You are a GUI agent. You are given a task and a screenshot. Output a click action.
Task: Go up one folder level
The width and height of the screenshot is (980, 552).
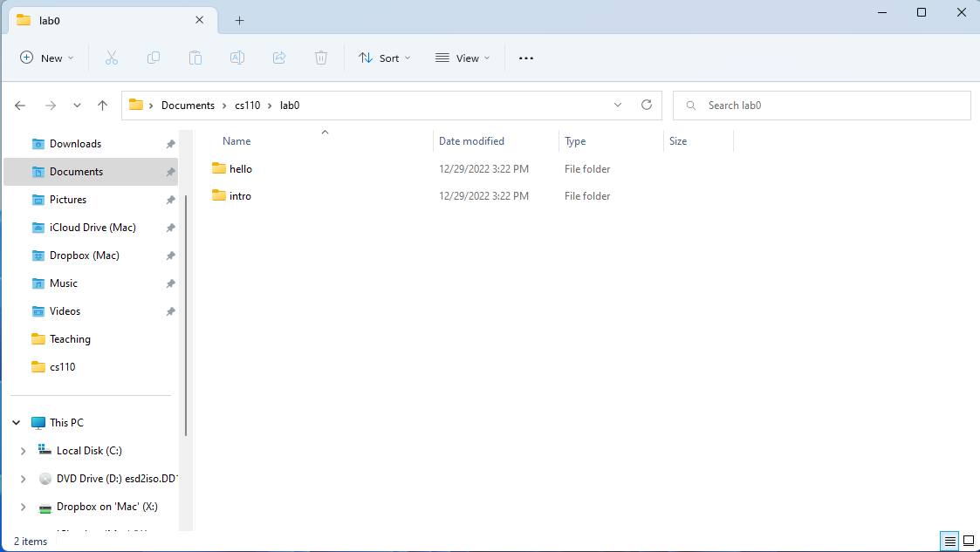[102, 105]
